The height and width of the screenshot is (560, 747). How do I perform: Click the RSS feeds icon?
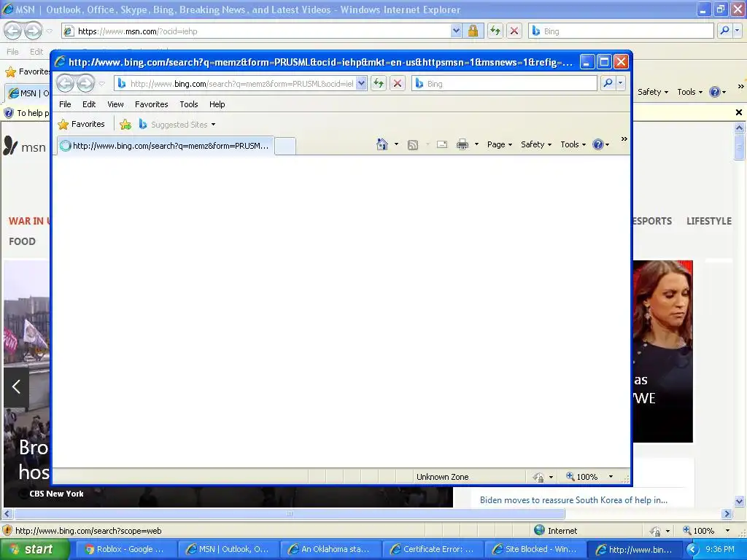(413, 145)
